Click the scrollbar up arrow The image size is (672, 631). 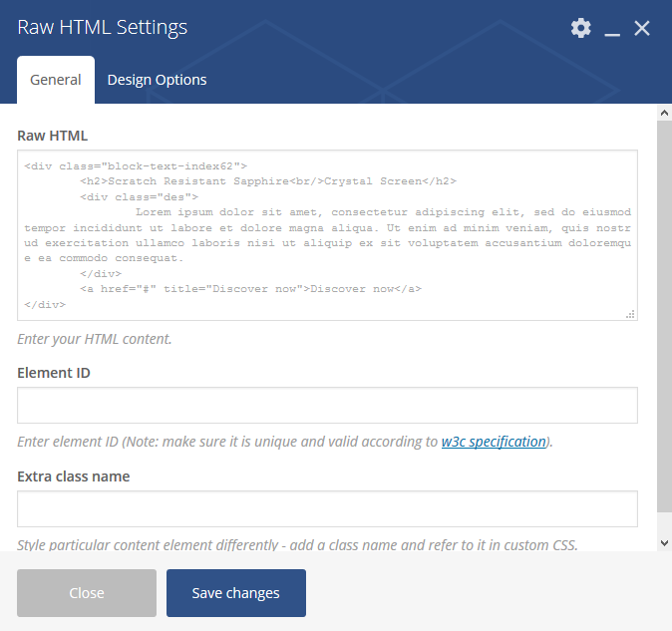click(664, 113)
